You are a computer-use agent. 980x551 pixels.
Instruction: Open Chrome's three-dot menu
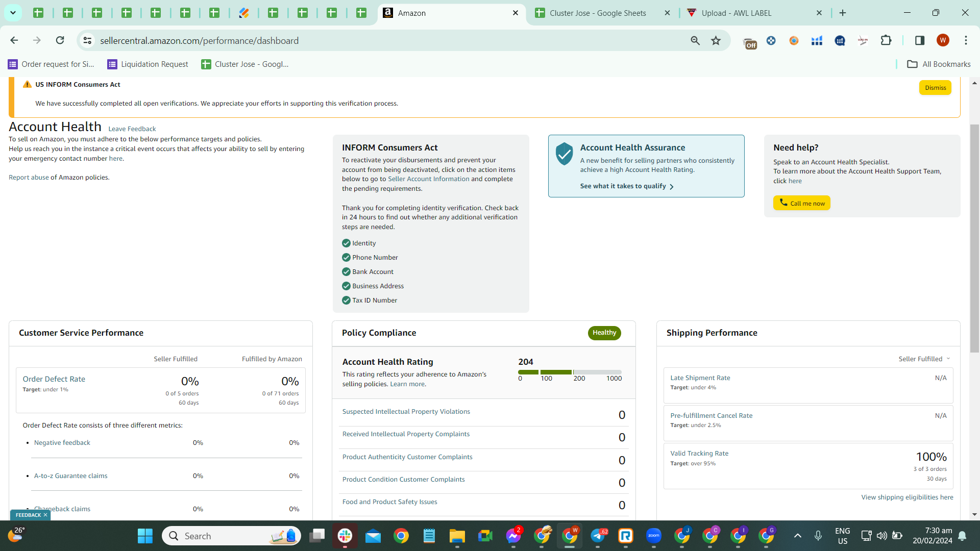(x=966, y=40)
